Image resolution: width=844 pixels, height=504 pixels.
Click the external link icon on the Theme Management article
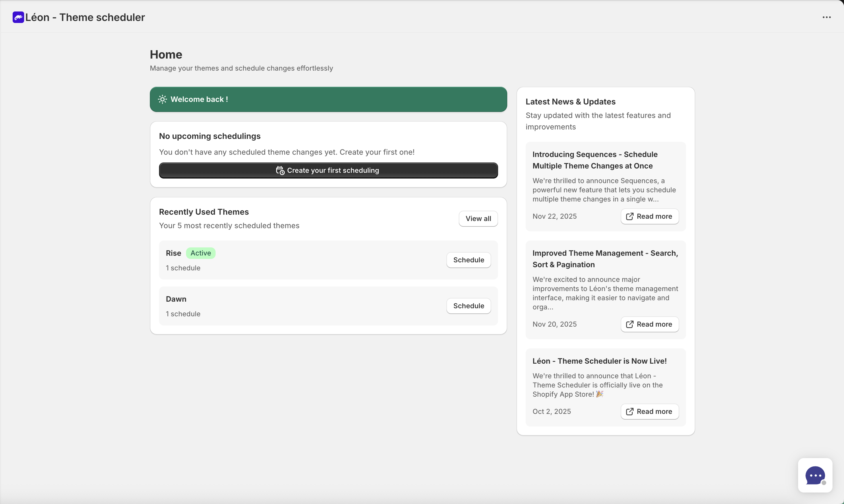(629, 324)
